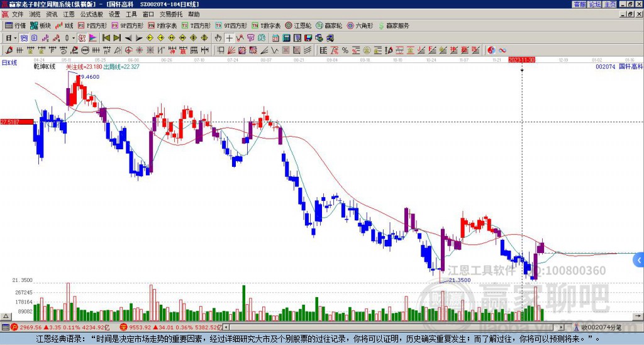
Task: Open the 公式选股 menu
Action: 92,14
